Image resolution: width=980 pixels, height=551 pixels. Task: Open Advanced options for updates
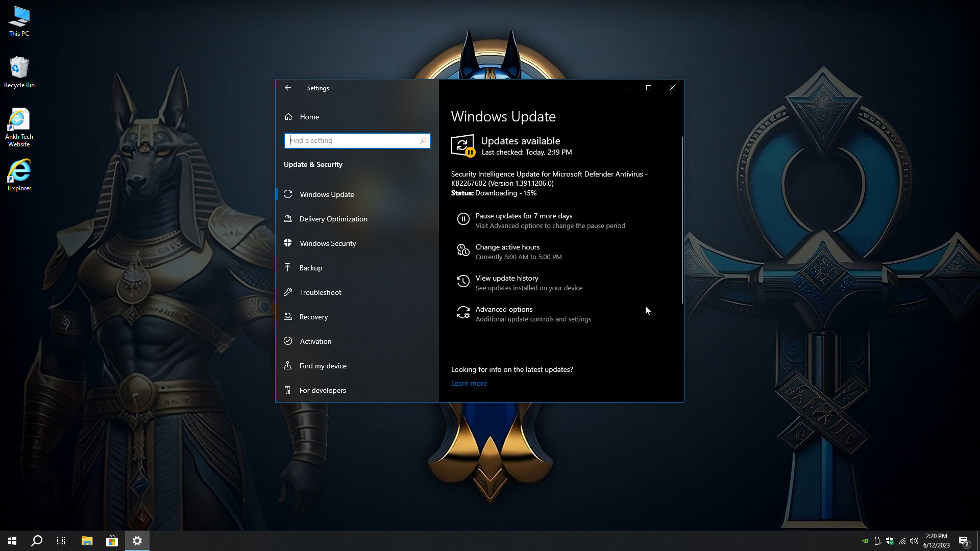pos(504,310)
